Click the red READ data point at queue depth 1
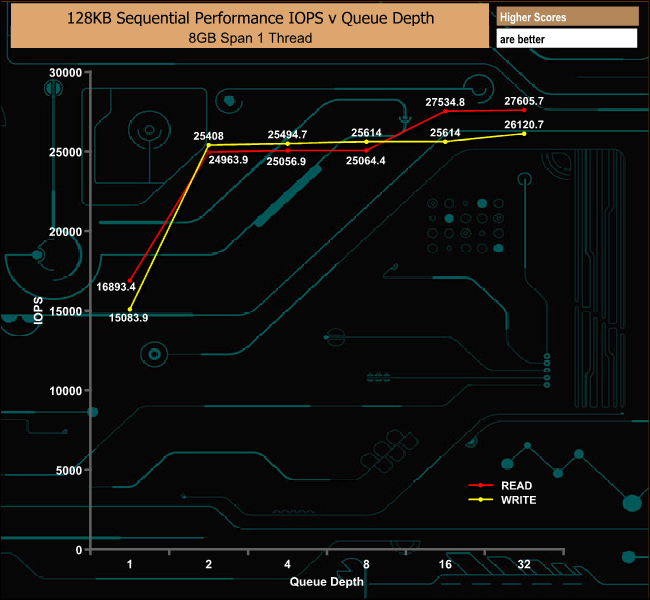650x600 pixels. (130, 281)
